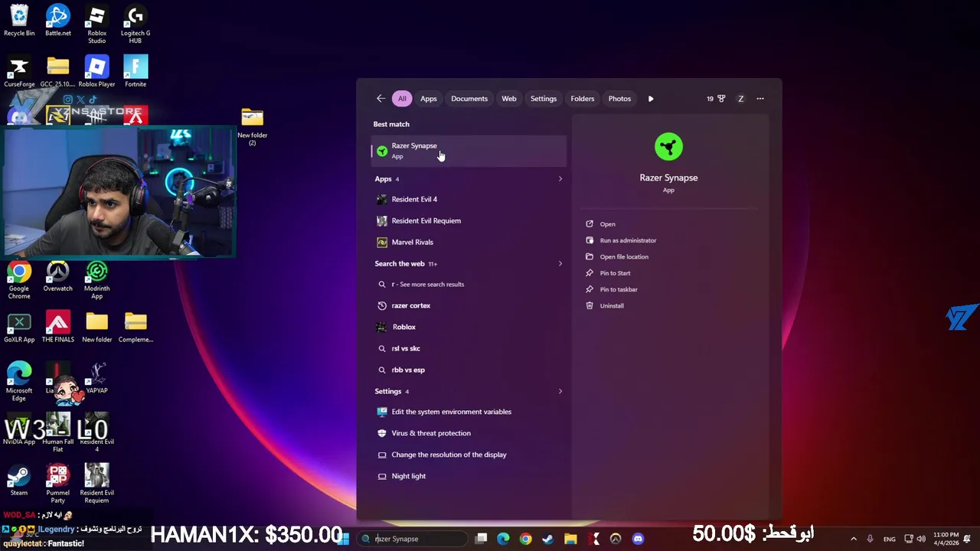Select 'rbb vs esp' web suggestion
Screen dimensions: 980x551
[x=469, y=370]
